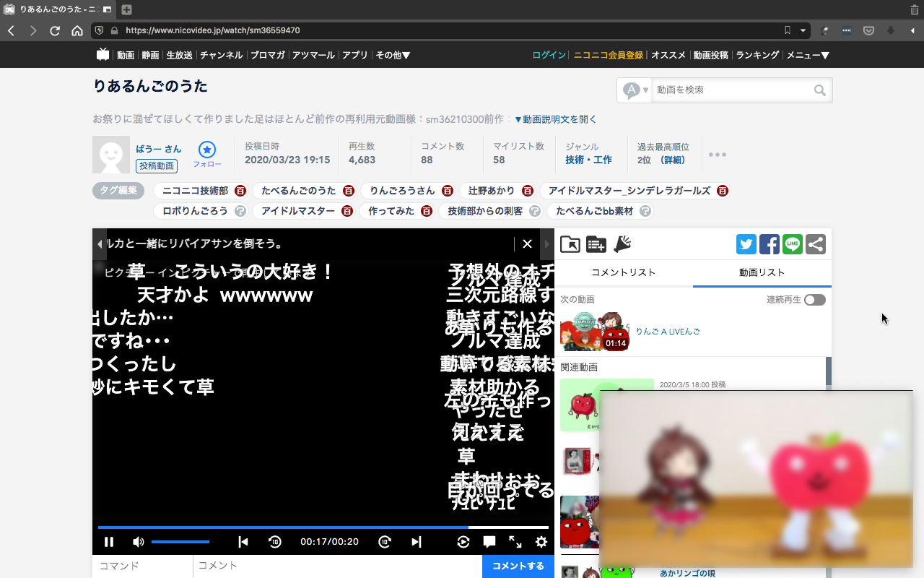This screenshot has height=578, width=924.
Task: Show the ranking 詳細 details
Action: [674, 160]
